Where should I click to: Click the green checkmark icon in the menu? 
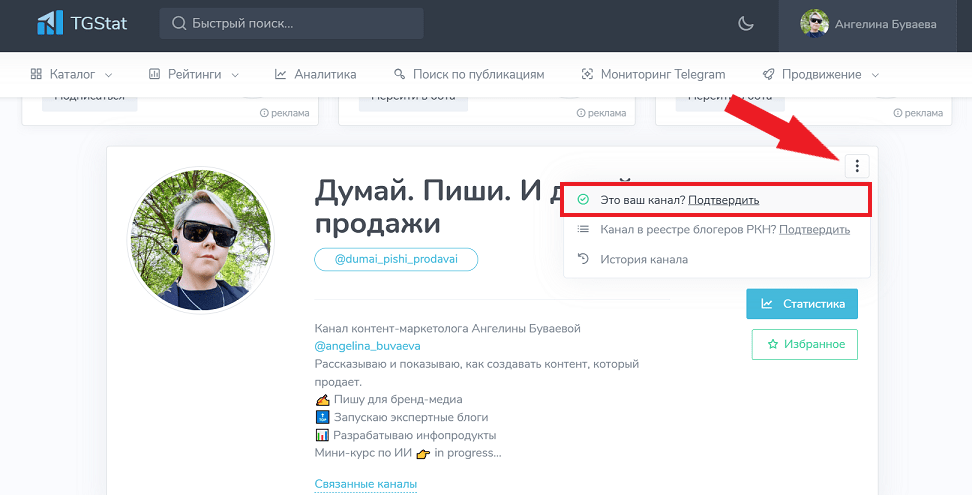point(583,200)
